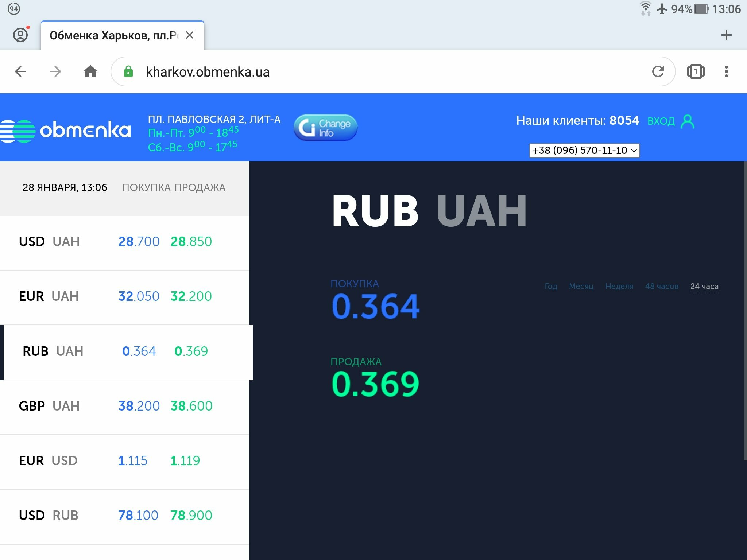Click the browser forward arrow
Screen dimensions: 747x560
[x=55, y=71]
